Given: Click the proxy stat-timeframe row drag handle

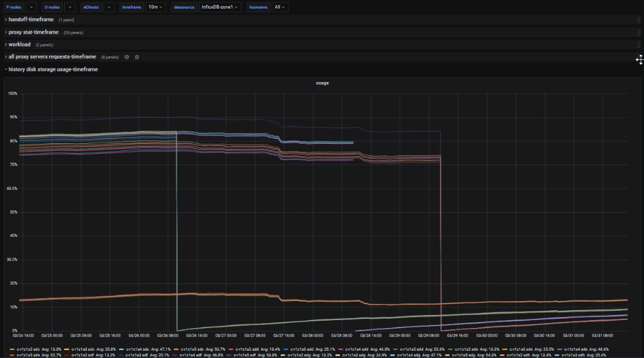Looking at the screenshot, I should (638, 32).
